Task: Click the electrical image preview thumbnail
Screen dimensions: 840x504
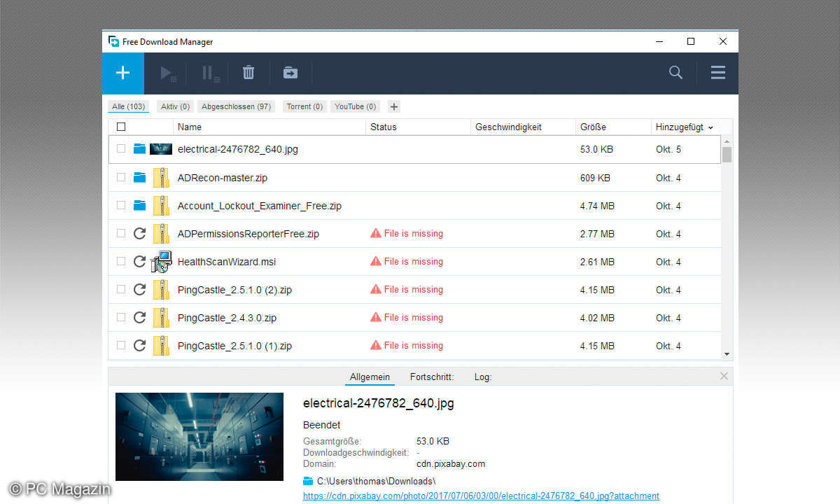Action: pyautogui.click(x=199, y=437)
